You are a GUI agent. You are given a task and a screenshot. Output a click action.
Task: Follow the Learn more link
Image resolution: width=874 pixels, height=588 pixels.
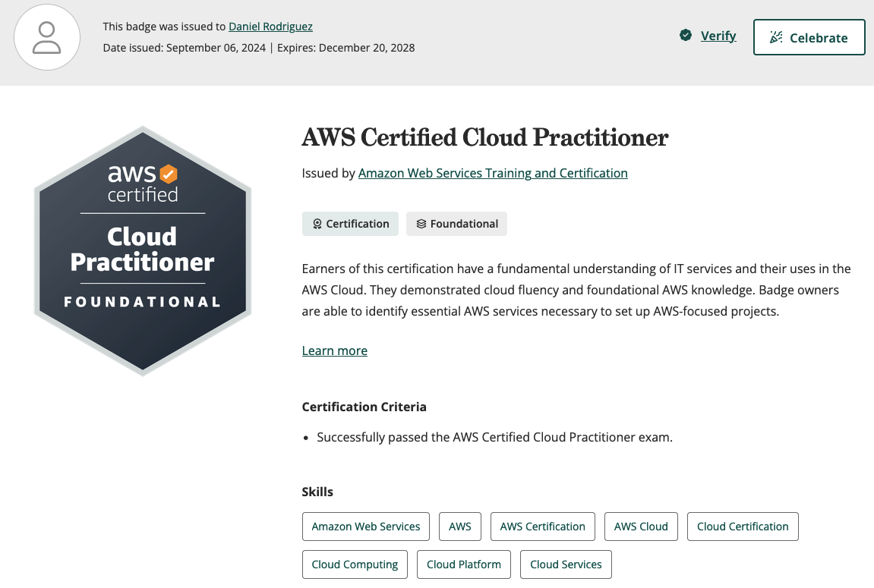pos(334,351)
